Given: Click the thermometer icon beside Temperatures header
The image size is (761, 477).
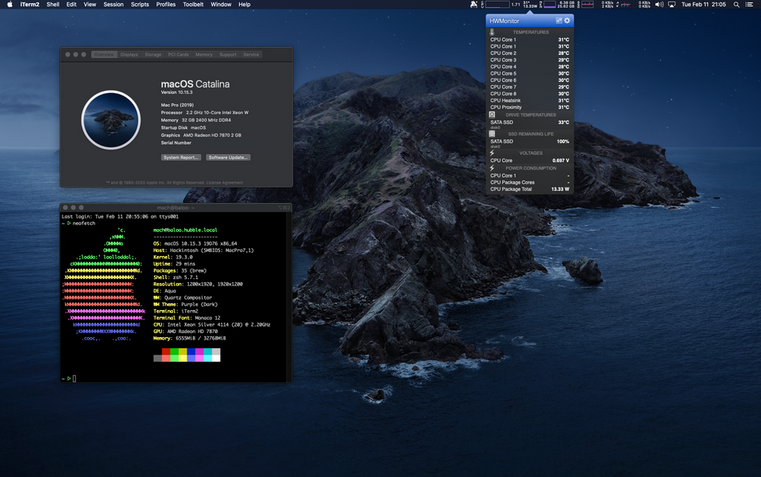Looking at the screenshot, I should click(492, 32).
